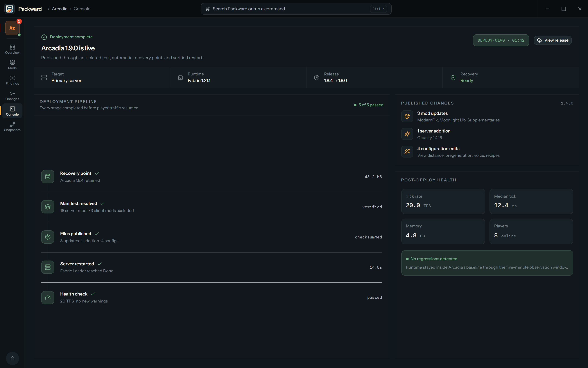Click the Packward logo icon
Image resolution: width=588 pixels, height=368 pixels.
pyautogui.click(x=10, y=9)
